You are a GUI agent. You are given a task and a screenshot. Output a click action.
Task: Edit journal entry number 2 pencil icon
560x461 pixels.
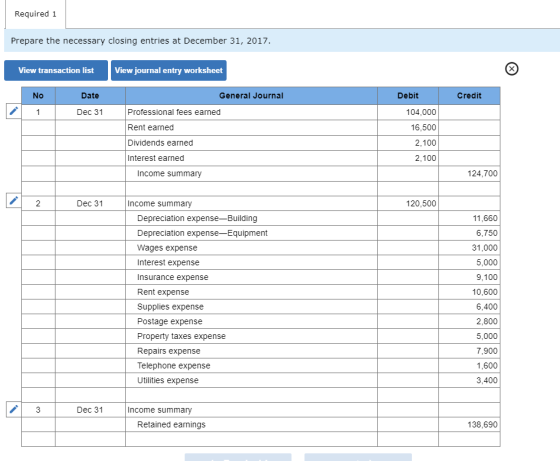tap(14, 201)
